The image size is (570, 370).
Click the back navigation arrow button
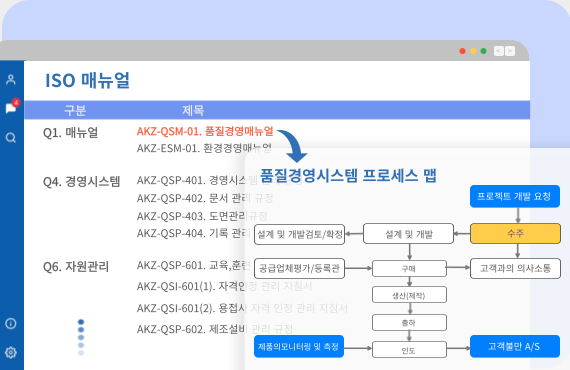499,51
